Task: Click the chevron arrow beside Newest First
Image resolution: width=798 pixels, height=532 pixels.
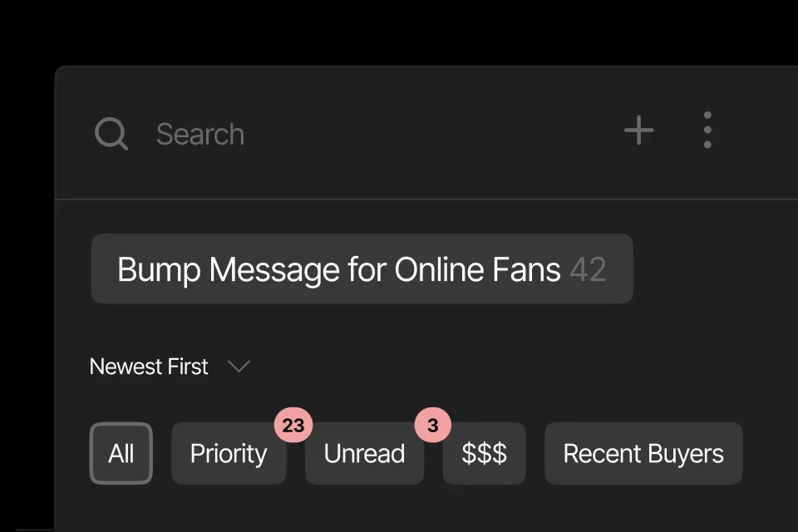Action: click(x=239, y=366)
